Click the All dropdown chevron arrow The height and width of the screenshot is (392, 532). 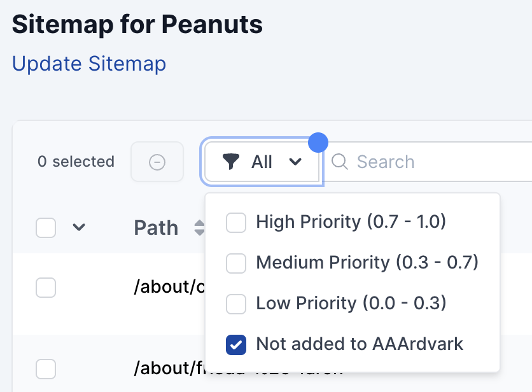[295, 162]
